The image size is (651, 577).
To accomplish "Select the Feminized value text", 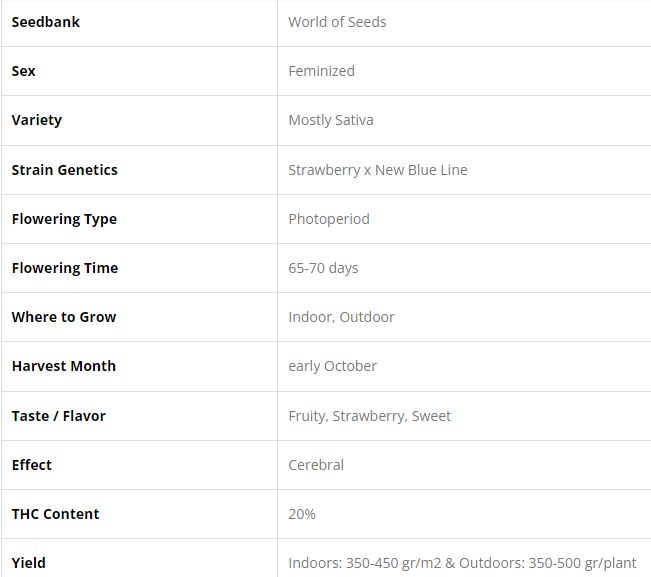I will [321, 71].
